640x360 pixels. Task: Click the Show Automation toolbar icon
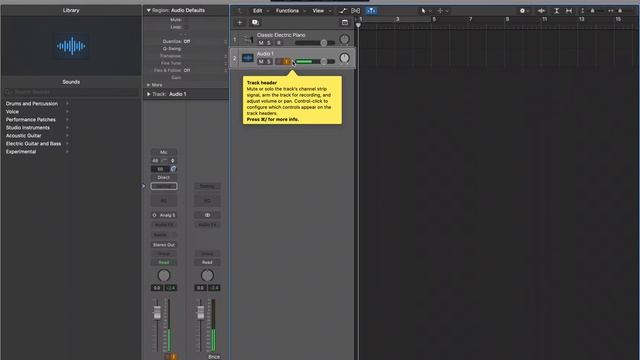tap(343, 11)
